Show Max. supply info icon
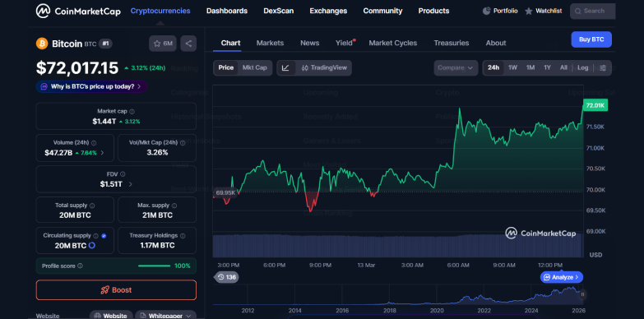 click(x=174, y=206)
